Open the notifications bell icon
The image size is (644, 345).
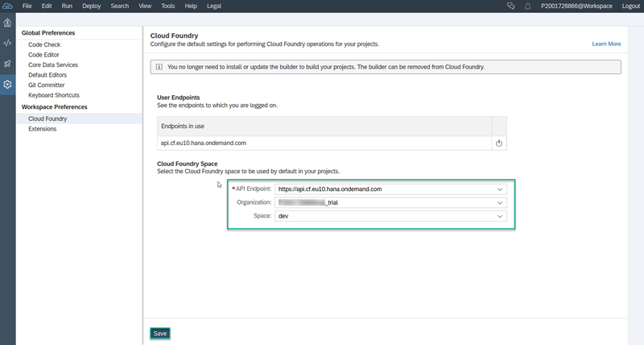528,6
